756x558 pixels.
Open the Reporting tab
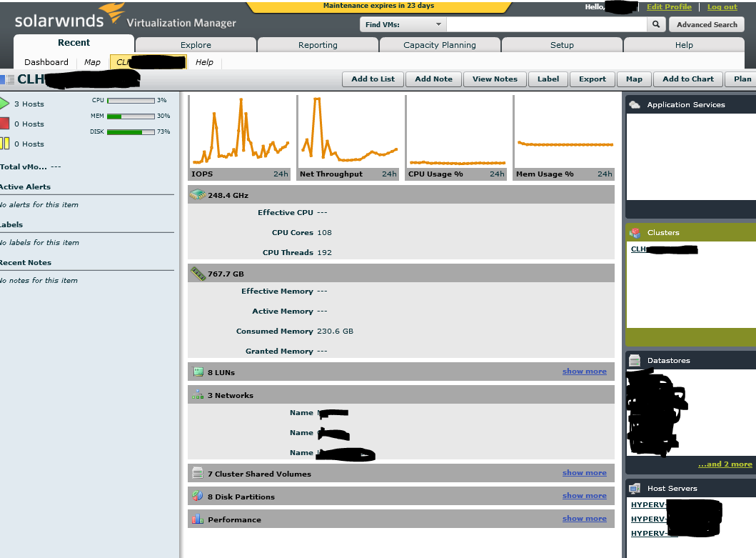tap(318, 45)
